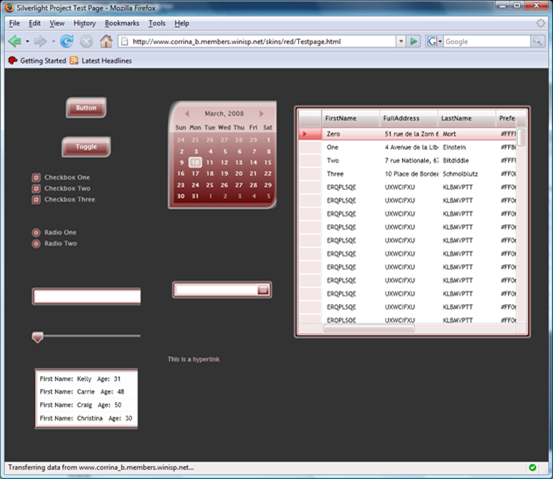Open the File menu
Screen dimensions: 553x479
click(x=14, y=23)
